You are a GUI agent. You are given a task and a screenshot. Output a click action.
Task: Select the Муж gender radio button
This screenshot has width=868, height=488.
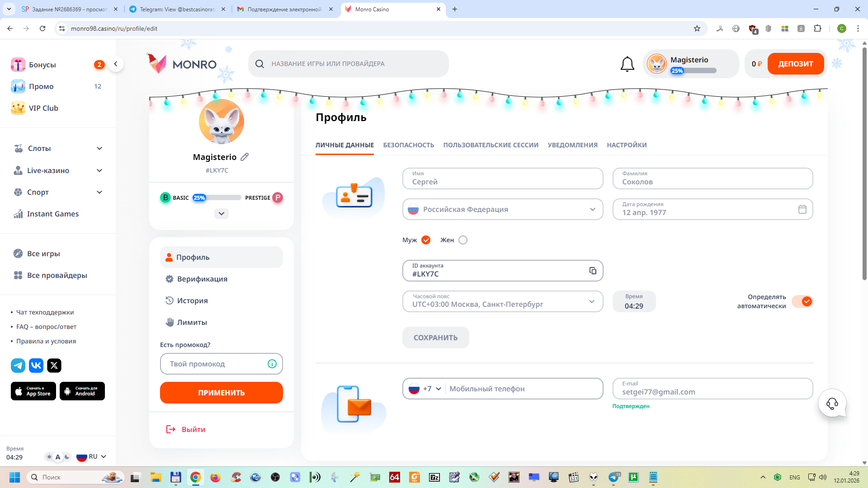pos(426,240)
